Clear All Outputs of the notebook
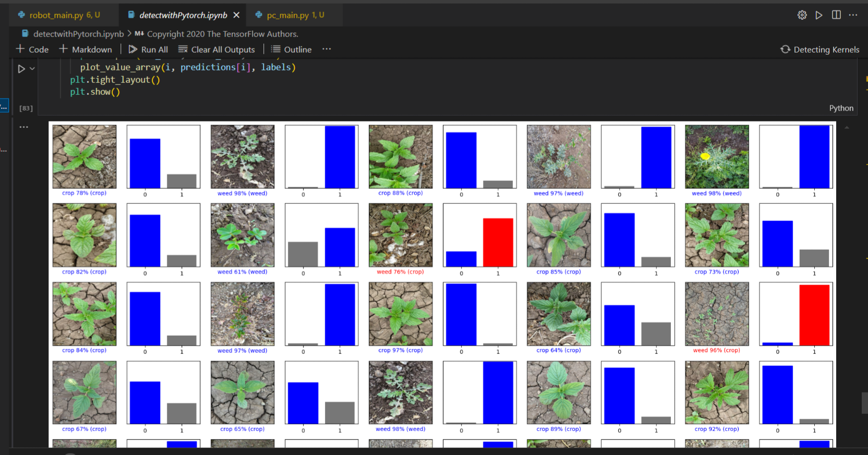 216,50
